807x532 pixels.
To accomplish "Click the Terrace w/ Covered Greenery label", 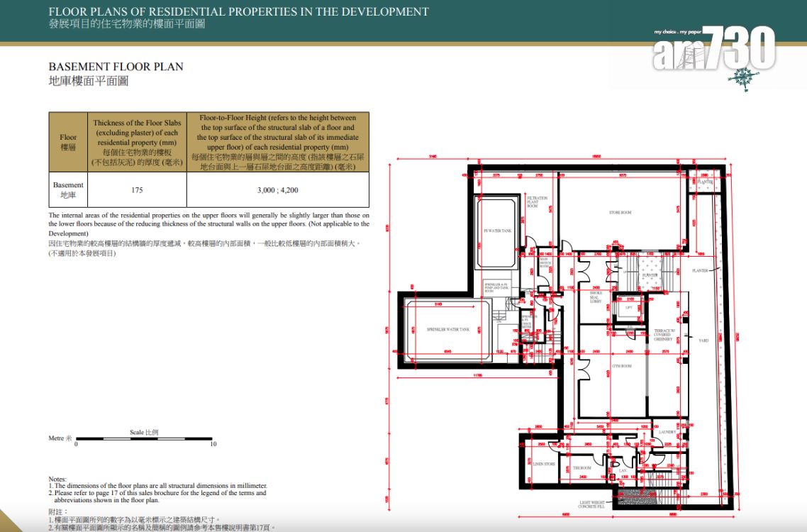I will (663, 335).
